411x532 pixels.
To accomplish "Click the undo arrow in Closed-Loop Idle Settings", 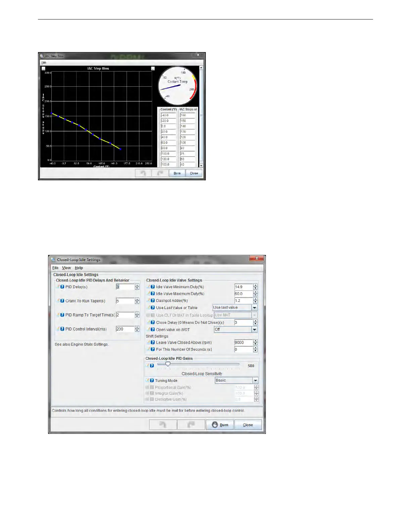I will coord(163,425).
